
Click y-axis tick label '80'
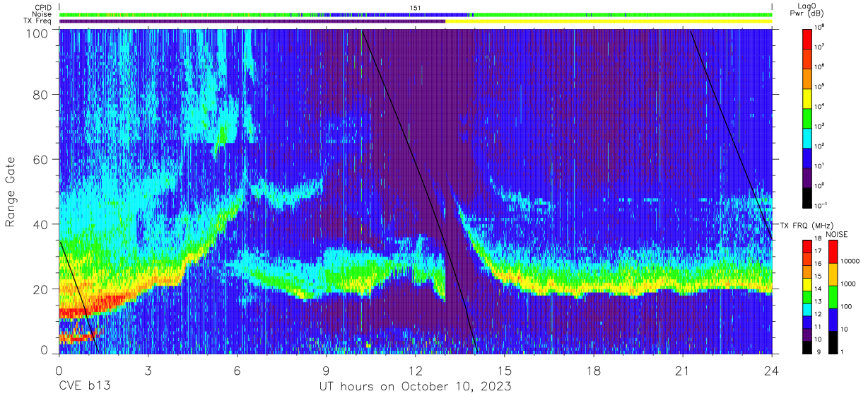[x=40, y=94]
